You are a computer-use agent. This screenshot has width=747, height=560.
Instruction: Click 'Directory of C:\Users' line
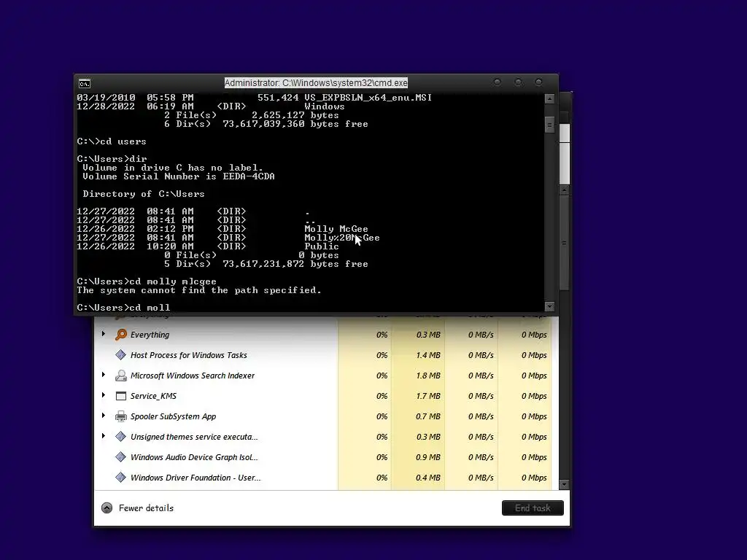(144, 194)
